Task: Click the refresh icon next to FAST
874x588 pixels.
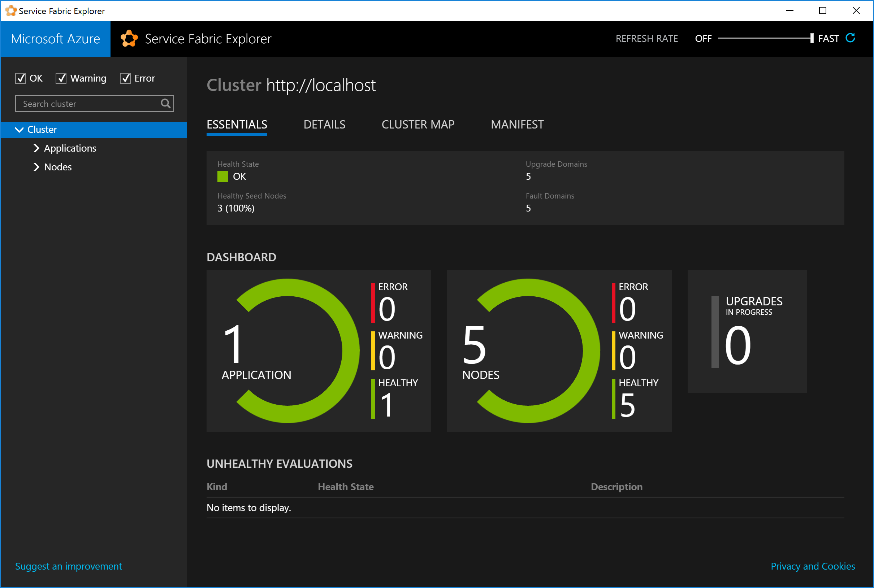Action: coord(851,38)
